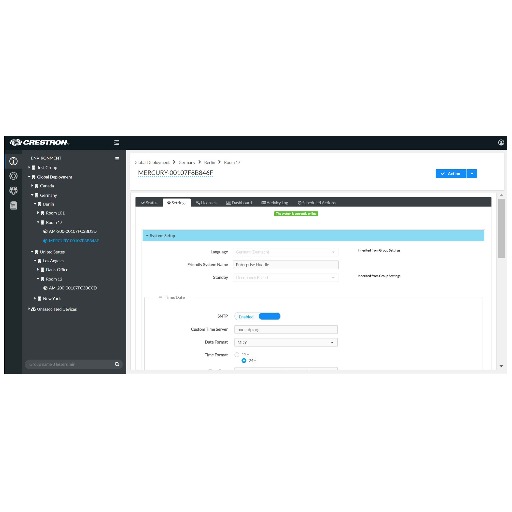
Task: Click the Friendly System Name field
Action: [286, 265]
